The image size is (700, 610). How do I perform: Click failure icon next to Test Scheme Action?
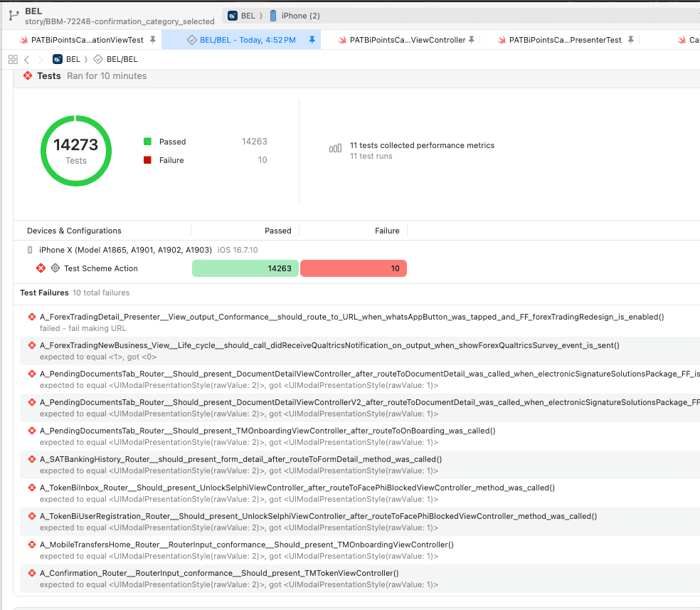point(41,268)
